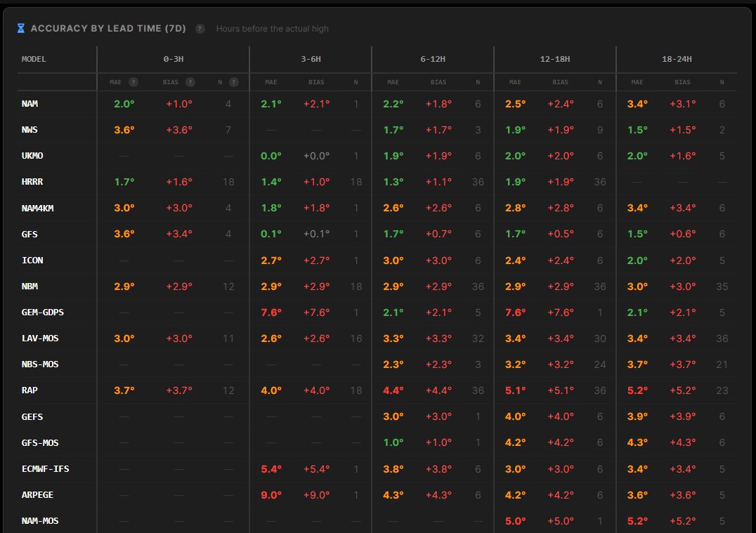
Task: Select the NBM model row label
Action: coord(30,287)
